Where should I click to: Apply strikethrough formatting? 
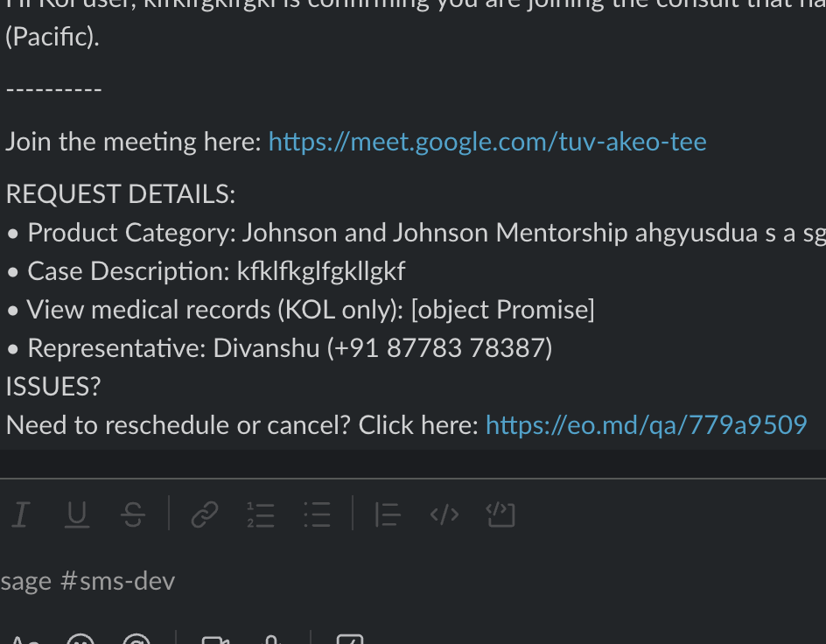pos(133,514)
